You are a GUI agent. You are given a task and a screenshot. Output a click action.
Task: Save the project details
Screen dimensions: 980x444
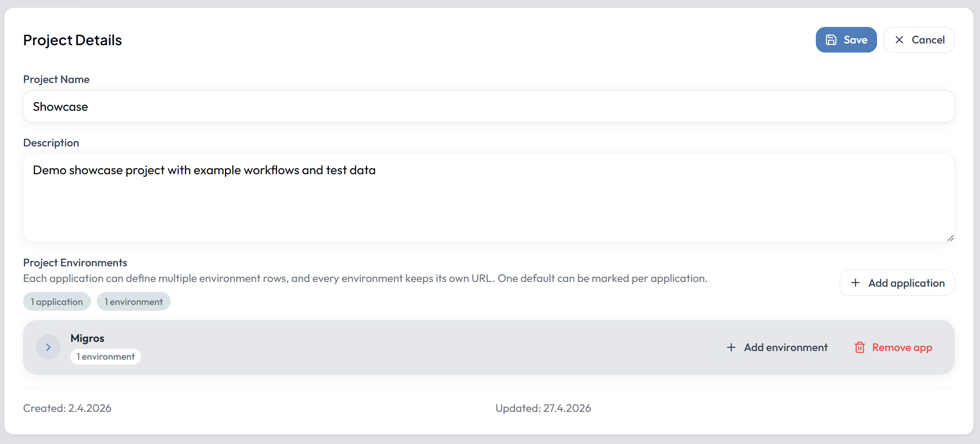point(846,40)
